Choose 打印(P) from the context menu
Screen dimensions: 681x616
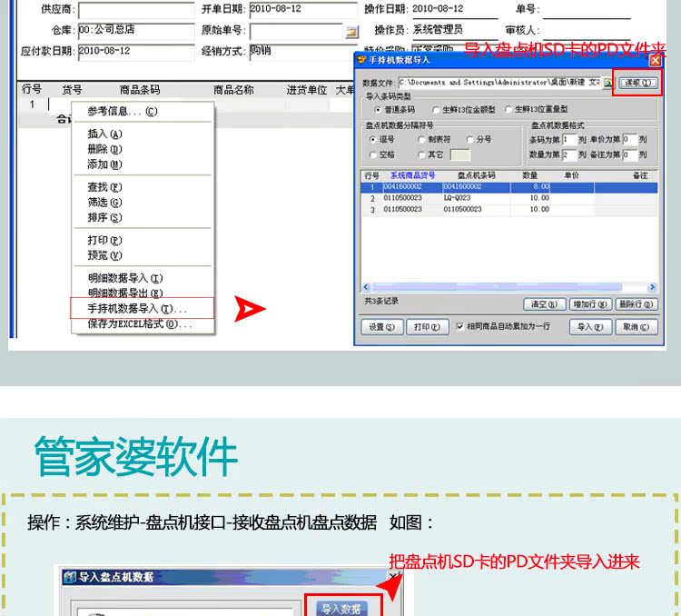coord(143,240)
